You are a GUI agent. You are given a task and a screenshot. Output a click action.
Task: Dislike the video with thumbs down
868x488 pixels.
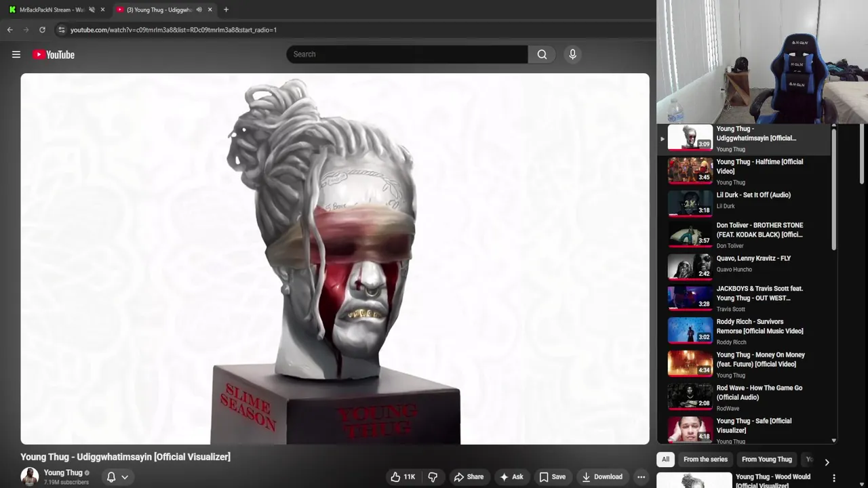[x=433, y=477]
